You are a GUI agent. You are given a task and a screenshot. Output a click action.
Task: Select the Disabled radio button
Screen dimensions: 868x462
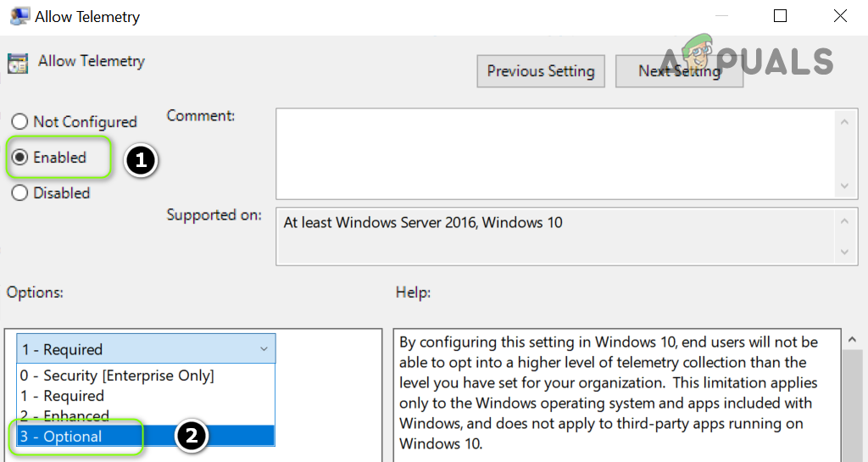(19, 193)
